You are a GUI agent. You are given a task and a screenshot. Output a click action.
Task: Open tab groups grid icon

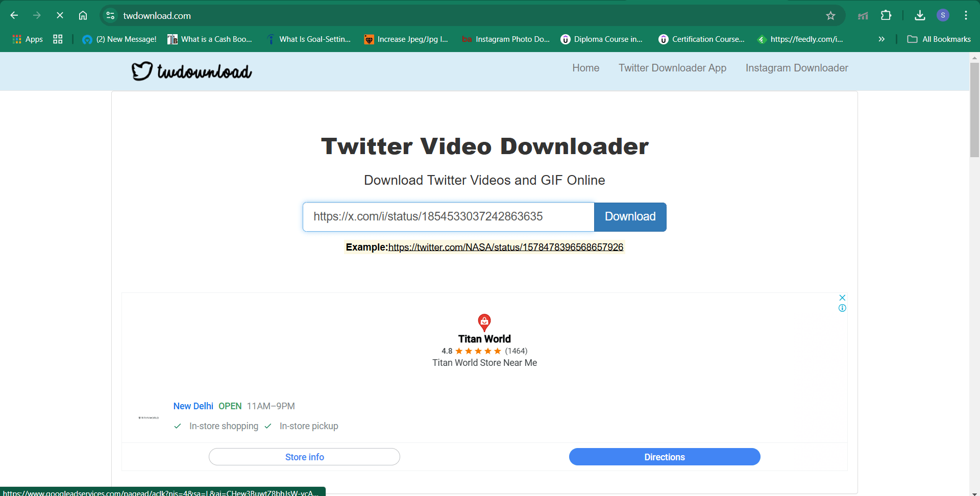click(58, 39)
